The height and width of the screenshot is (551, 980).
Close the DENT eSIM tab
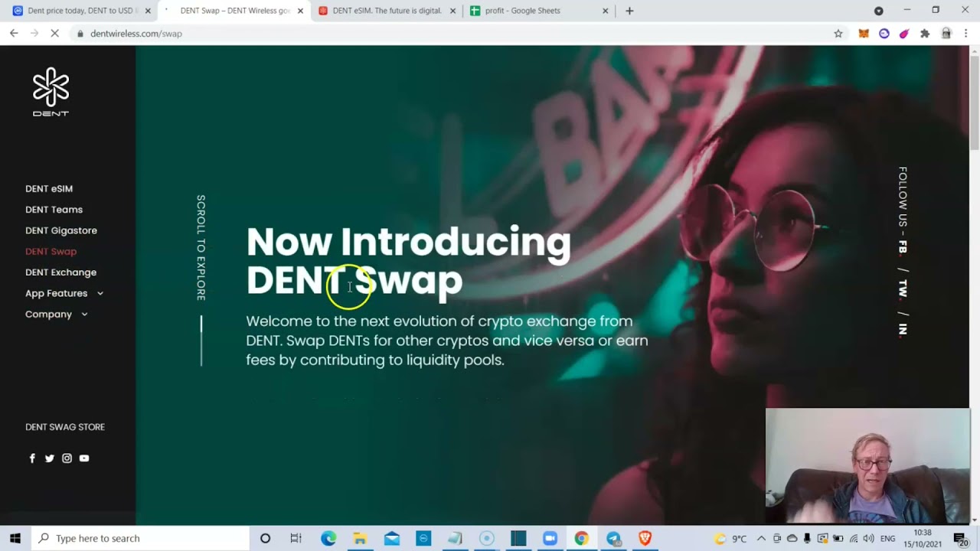(x=452, y=11)
